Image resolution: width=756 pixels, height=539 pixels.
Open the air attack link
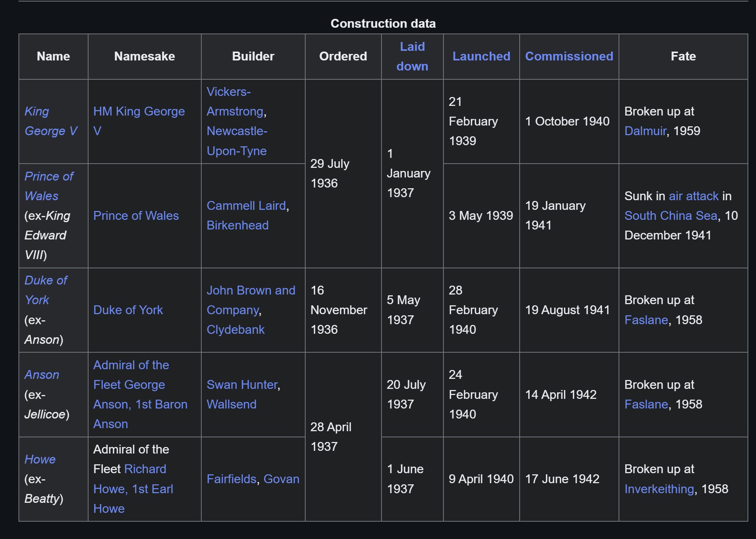coord(694,196)
